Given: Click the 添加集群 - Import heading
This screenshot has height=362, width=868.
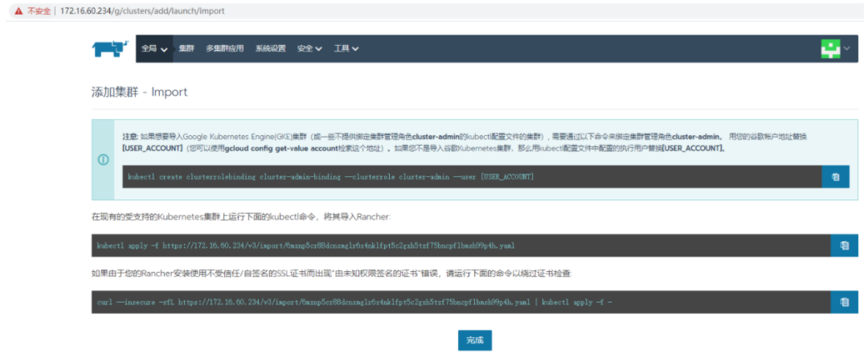Looking at the screenshot, I should (139, 92).
